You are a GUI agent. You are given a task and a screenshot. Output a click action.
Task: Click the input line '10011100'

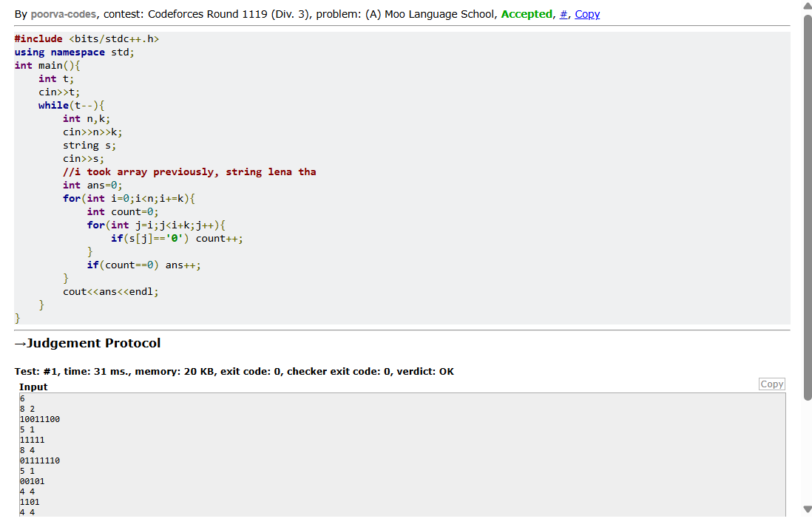tap(40, 419)
